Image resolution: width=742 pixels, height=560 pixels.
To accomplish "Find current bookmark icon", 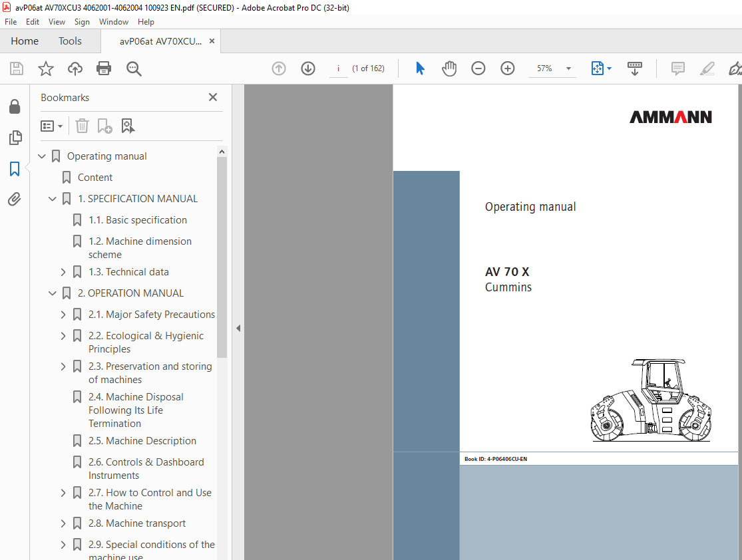I will (x=128, y=126).
